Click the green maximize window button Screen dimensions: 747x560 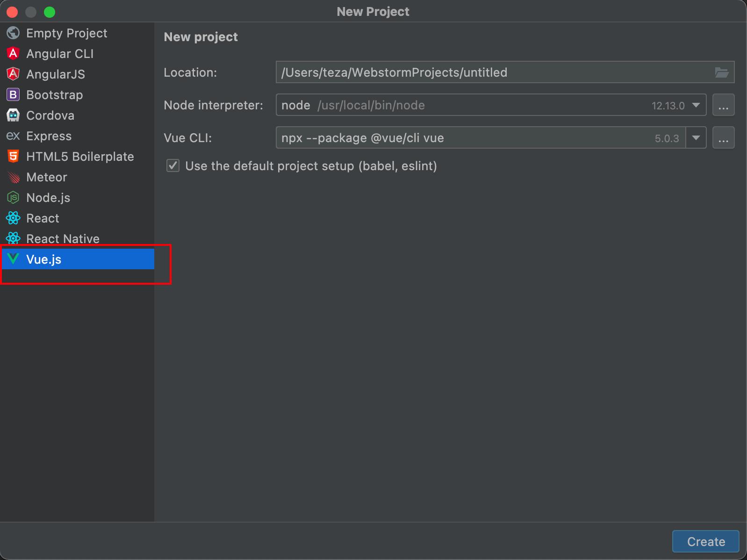click(x=50, y=12)
